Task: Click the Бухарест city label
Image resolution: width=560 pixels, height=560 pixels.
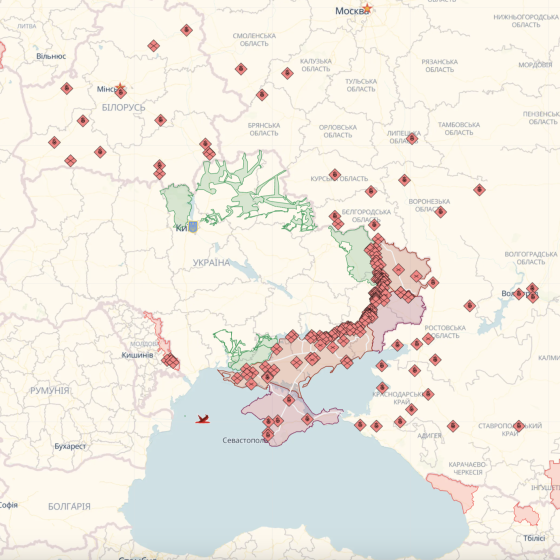Action: pyautogui.click(x=70, y=446)
